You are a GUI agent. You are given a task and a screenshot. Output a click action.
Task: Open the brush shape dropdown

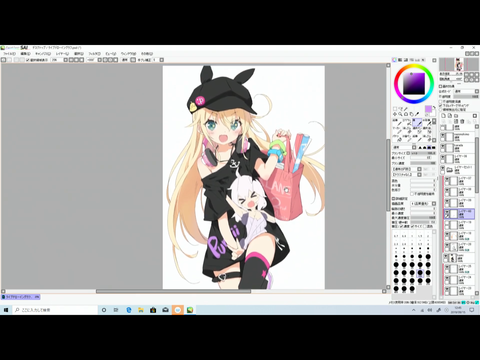(419, 169)
